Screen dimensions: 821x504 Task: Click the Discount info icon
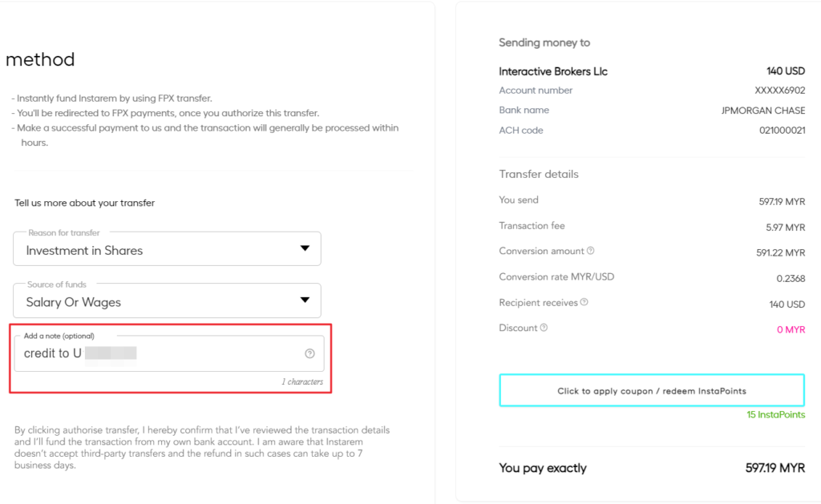[x=544, y=328]
